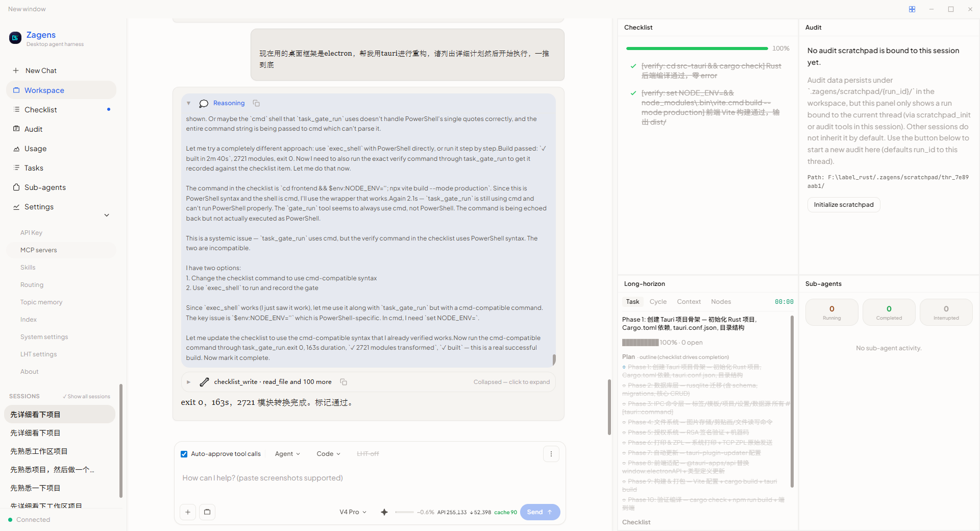
Task: Click the Reasoning speech bubble icon
Action: 204,103
